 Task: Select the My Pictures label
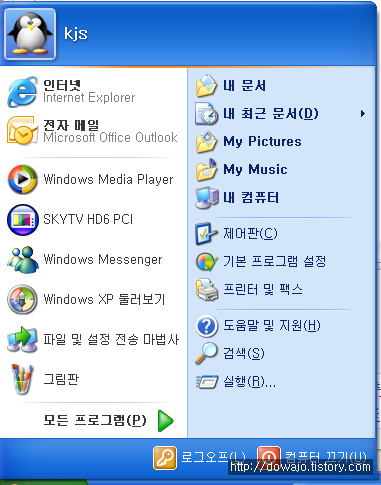click(262, 142)
